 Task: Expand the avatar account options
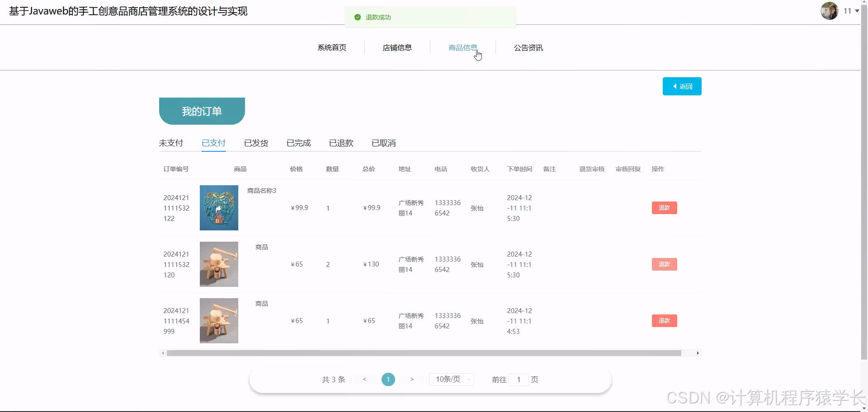tap(830, 10)
